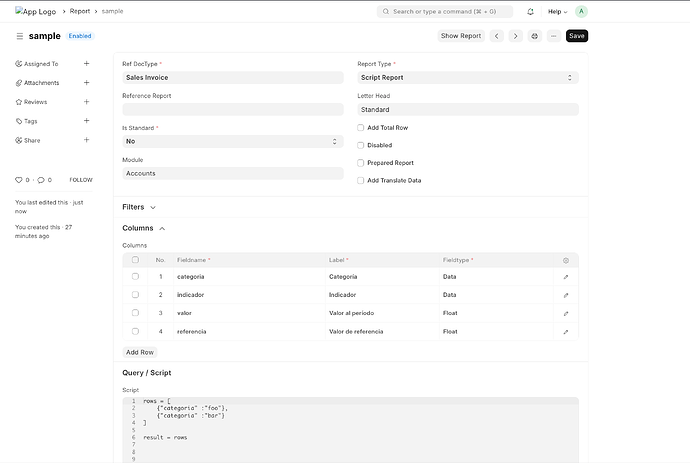Click the App Logo home icon
Image resolution: width=690 pixels, height=464 pixels.
coord(35,11)
